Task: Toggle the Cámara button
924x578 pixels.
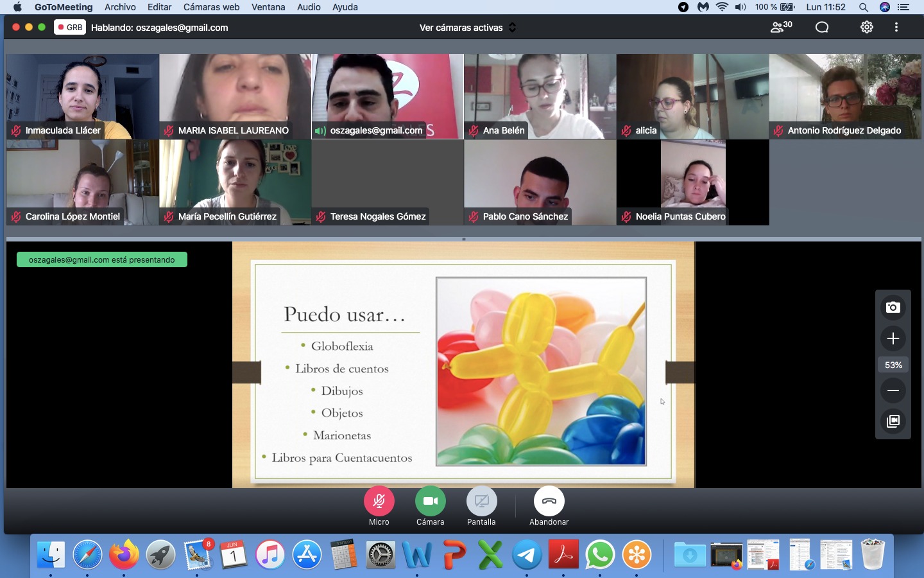Action: (431, 501)
